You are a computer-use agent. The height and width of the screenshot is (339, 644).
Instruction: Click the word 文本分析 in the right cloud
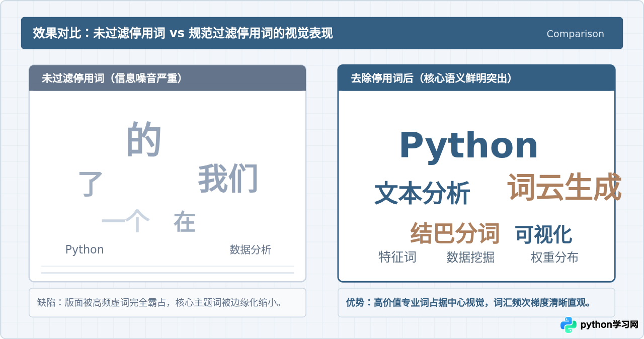(x=423, y=193)
